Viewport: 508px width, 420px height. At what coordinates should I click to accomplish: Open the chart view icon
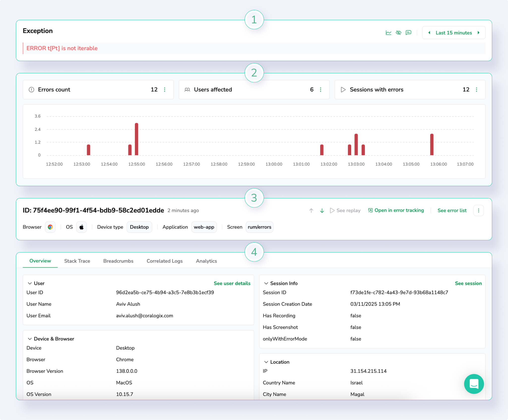(x=389, y=33)
